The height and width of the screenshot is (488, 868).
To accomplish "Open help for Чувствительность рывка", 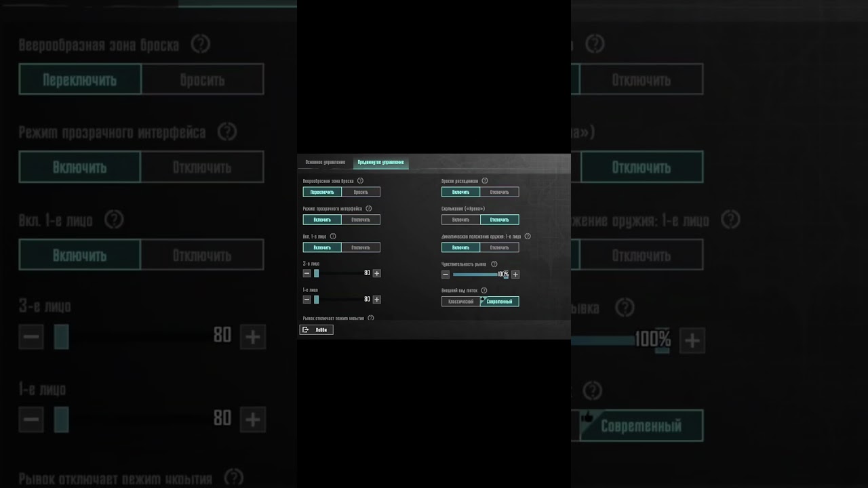I will 494,264.
